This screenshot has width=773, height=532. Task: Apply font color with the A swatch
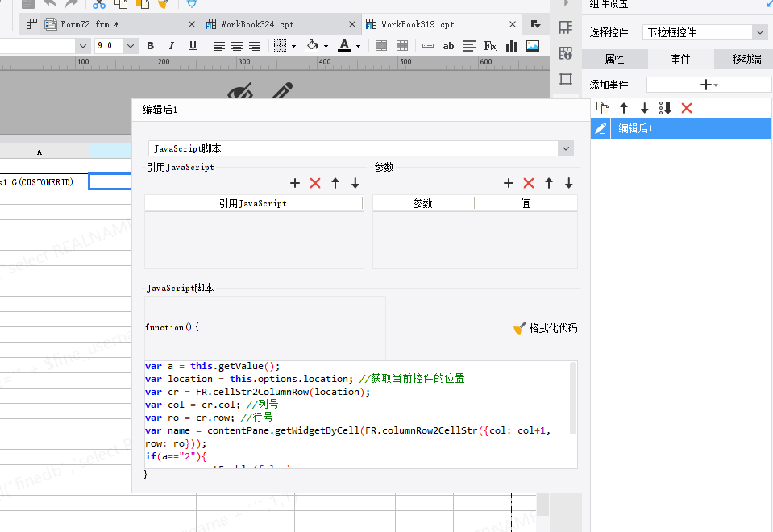344,45
